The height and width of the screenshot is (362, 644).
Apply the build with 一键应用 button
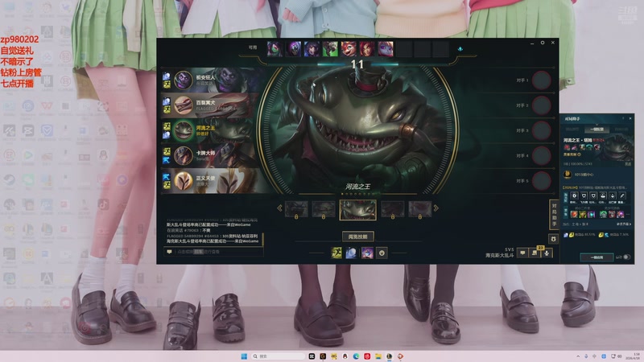point(597,257)
